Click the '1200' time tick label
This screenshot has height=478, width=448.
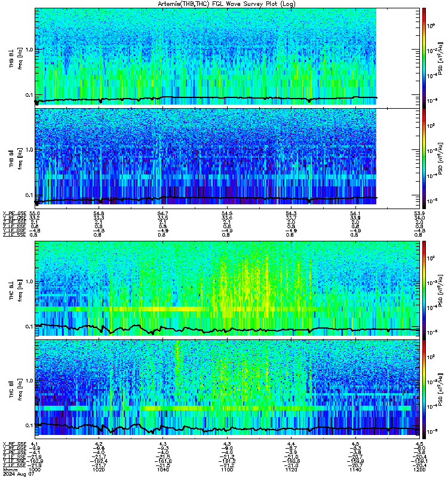(x=419, y=470)
